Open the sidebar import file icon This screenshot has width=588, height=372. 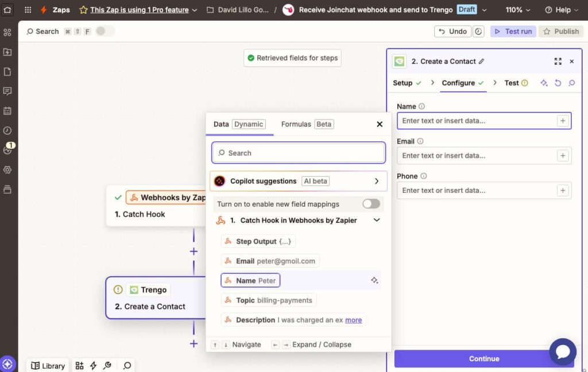(7, 52)
